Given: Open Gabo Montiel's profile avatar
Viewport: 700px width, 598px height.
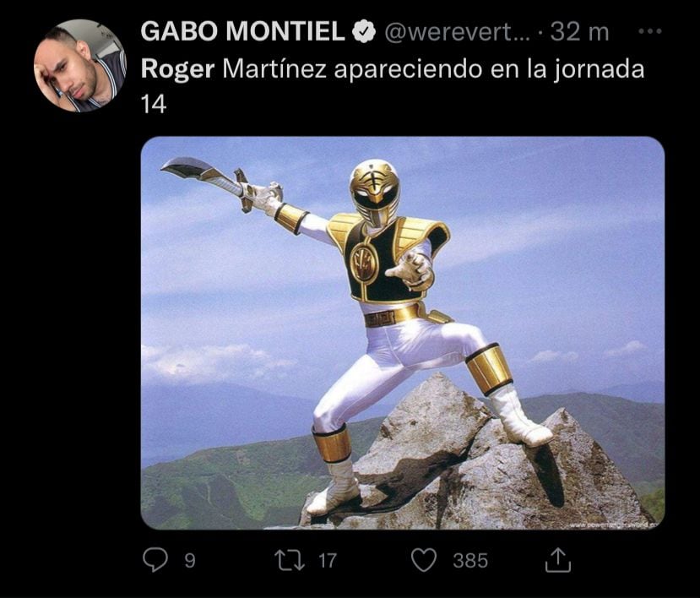Looking at the screenshot, I should (80, 66).
